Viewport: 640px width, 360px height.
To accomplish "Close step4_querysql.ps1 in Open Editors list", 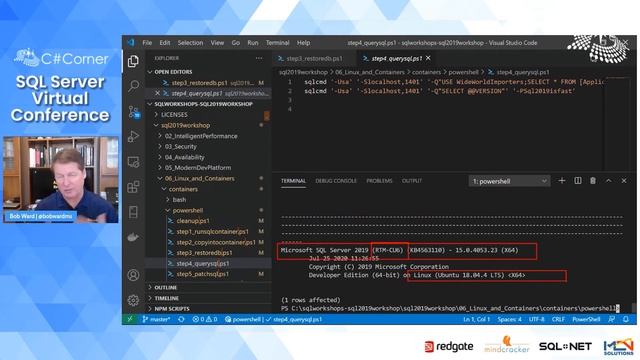I will 158,93.
